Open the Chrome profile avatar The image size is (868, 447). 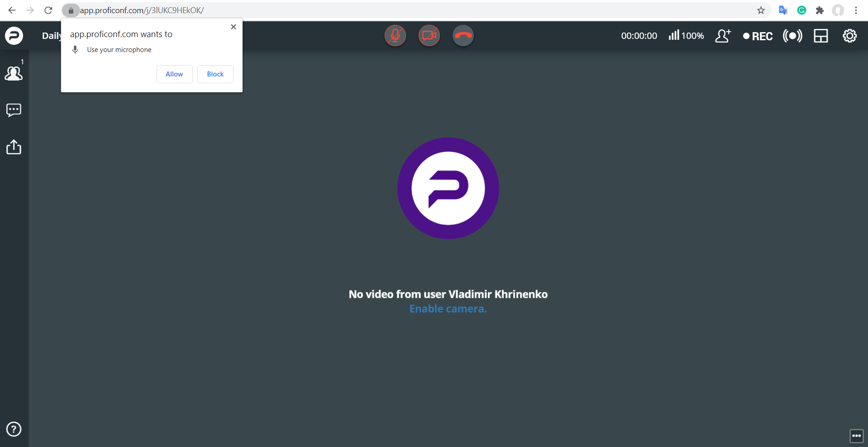[x=838, y=10]
